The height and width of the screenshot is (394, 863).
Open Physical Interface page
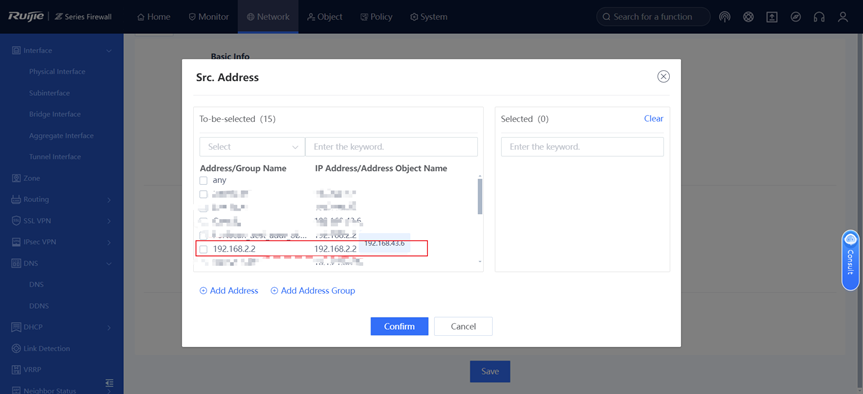(57, 72)
